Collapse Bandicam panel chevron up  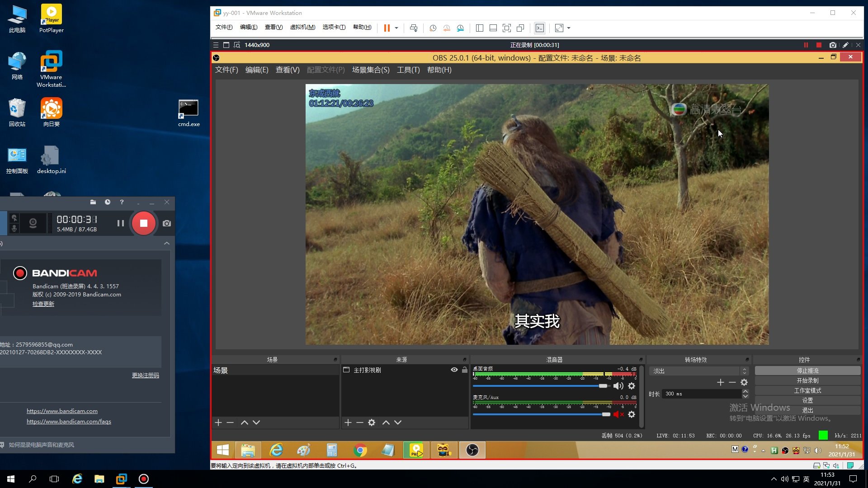tap(167, 243)
